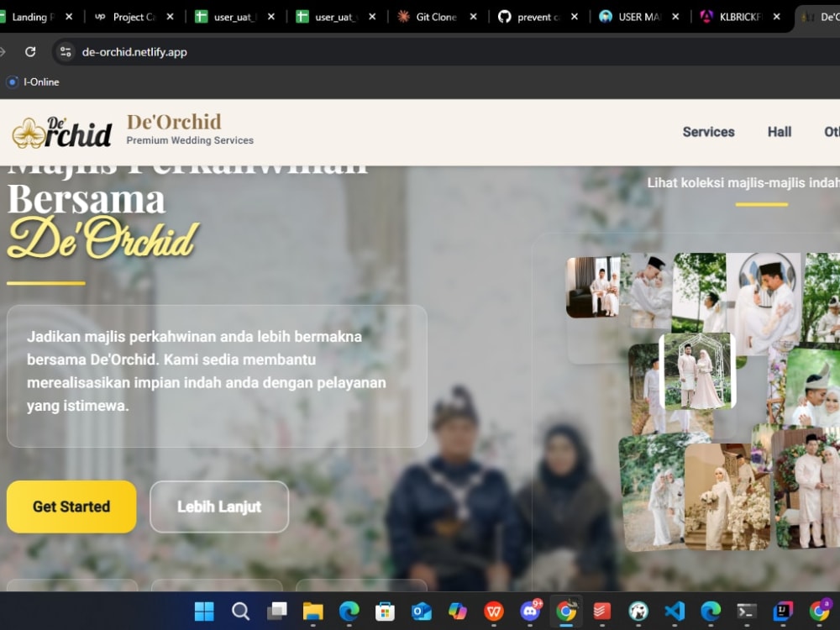
Task: Click the De'Orchid brand title text
Action: (x=174, y=122)
